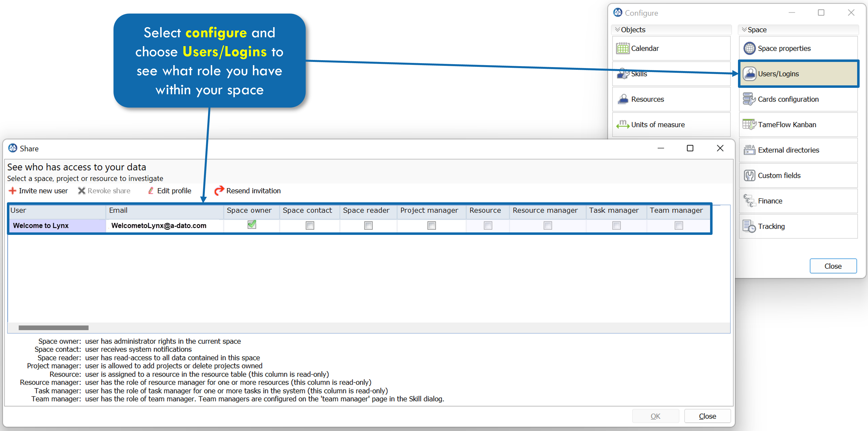Screen dimensions: 868x431
Task: Click Resource checkbox for Welcome to Lynx
Action: coord(488,225)
